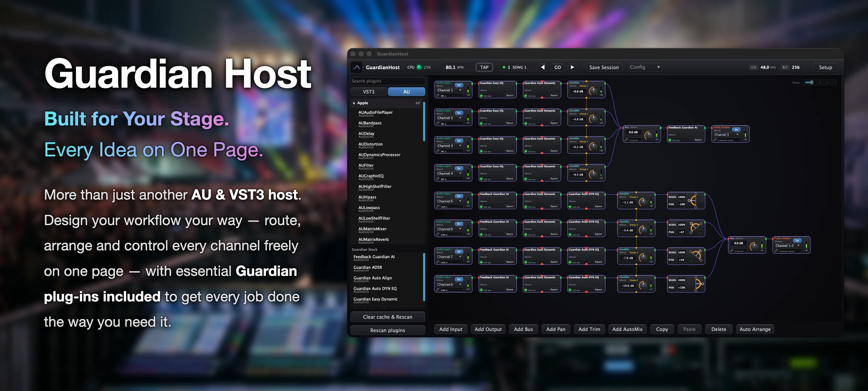Click the stereo Bus gain knob

[x=754, y=247]
